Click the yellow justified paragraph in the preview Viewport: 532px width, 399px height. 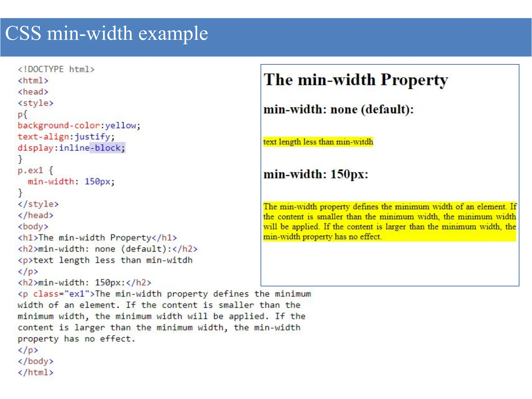click(x=390, y=222)
